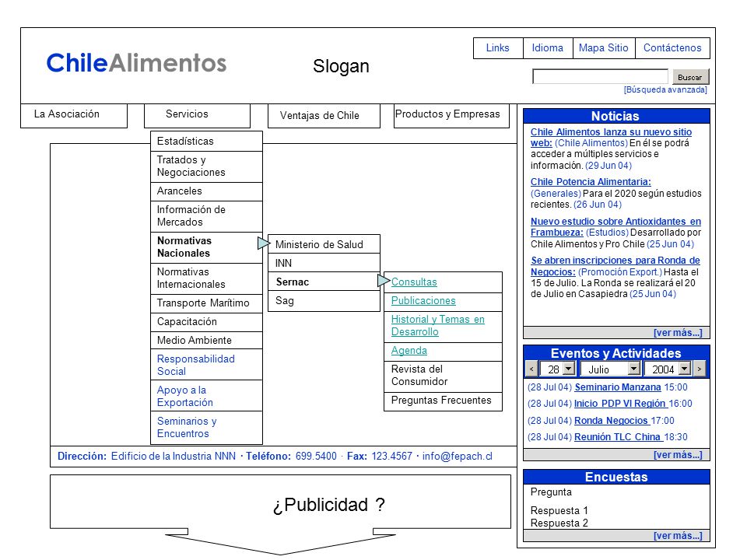Select Respuesta 2 in Encuestas
This screenshot has height=560, width=747.
pos(559,523)
